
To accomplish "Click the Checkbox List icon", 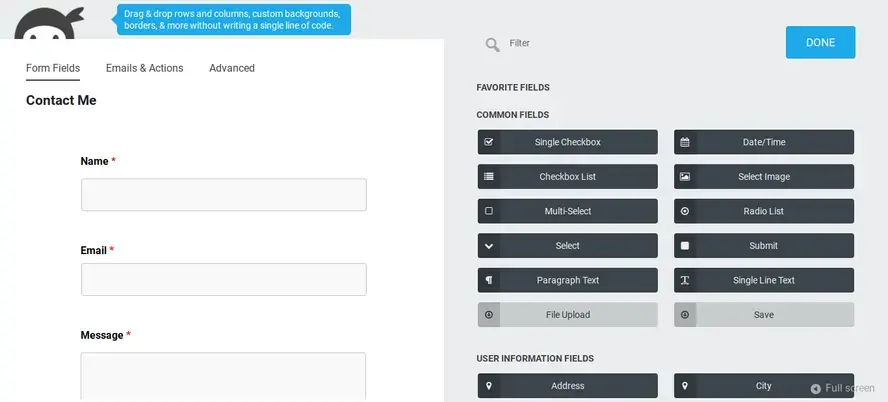I will coord(489,177).
